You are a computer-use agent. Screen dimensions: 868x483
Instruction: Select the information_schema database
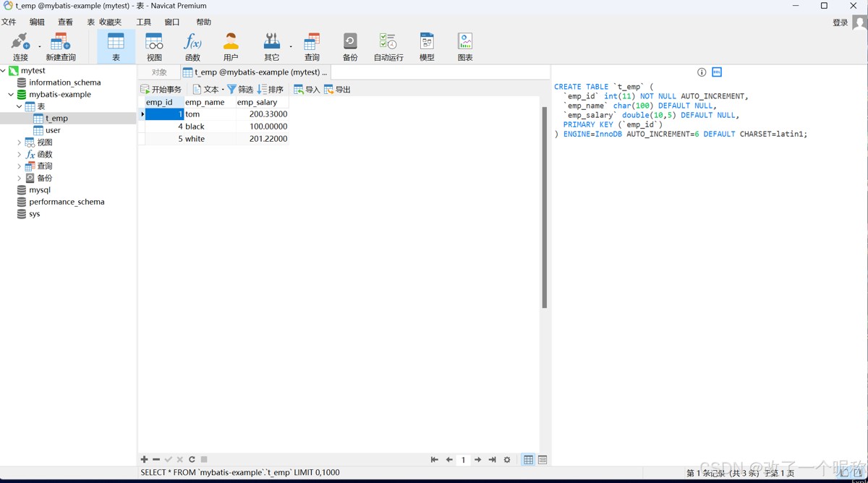pyautogui.click(x=64, y=82)
